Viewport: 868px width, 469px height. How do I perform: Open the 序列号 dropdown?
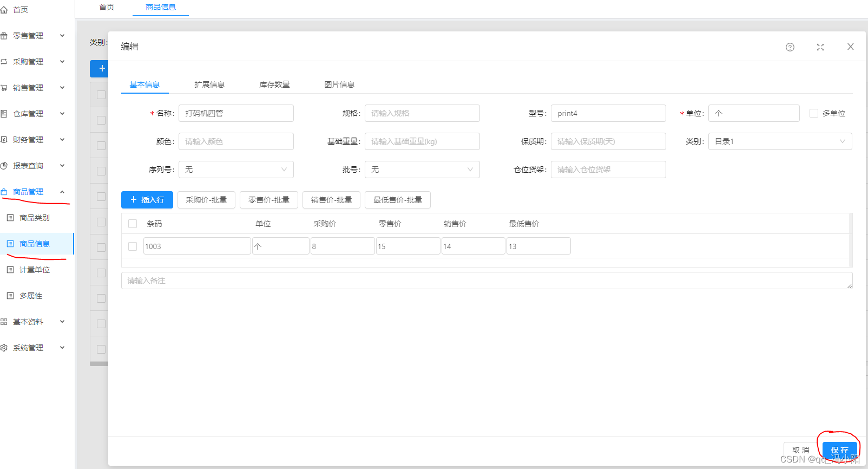236,170
